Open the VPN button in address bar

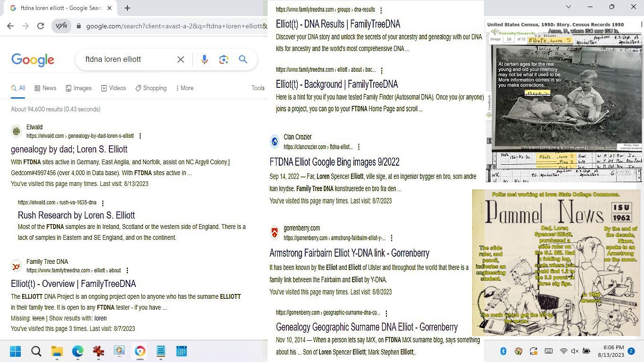61,26
